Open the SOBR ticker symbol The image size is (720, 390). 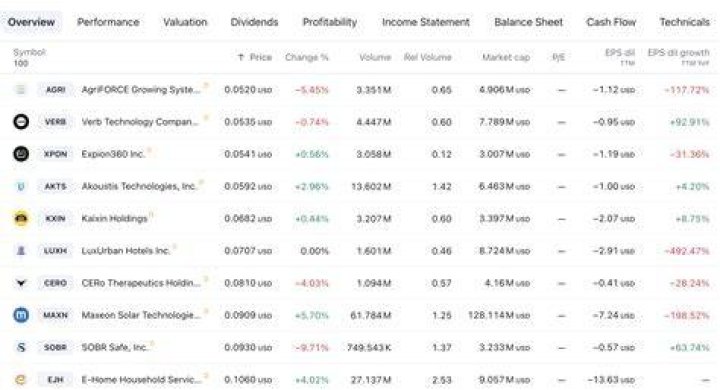point(55,347)
